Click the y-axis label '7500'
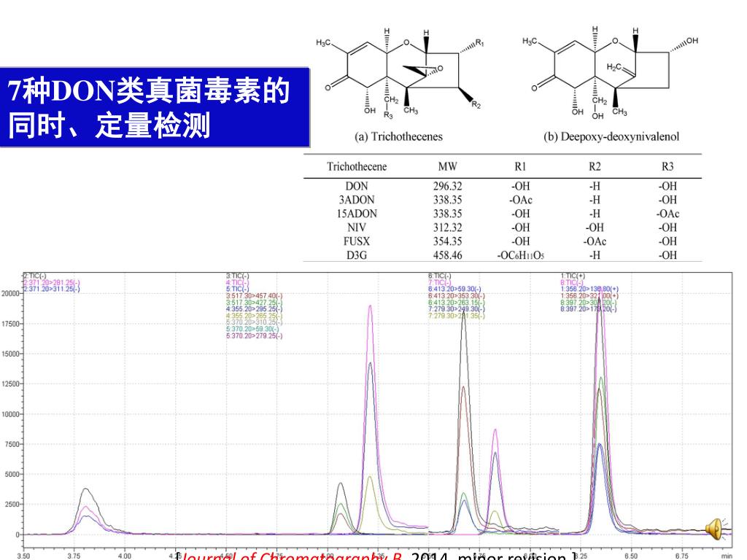 click(12, 444)
